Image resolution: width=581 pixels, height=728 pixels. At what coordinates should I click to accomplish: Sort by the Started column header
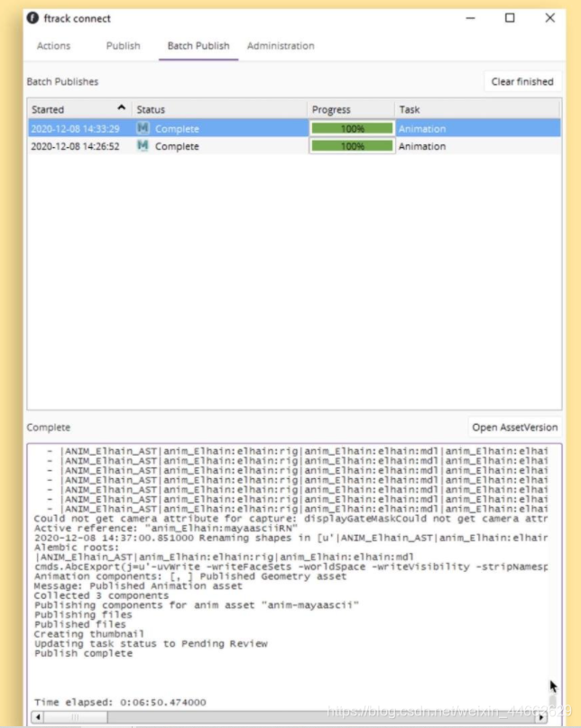pos(79,109)
